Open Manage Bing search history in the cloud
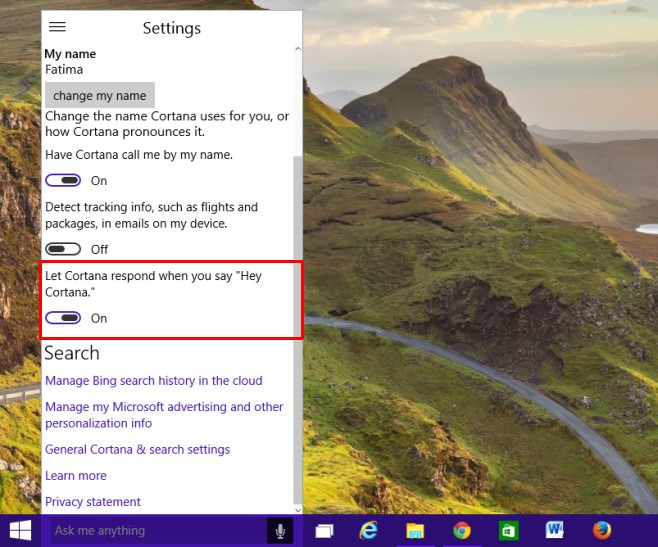The height and width of the screenshot is (547, 658). (x=154, y=380)
